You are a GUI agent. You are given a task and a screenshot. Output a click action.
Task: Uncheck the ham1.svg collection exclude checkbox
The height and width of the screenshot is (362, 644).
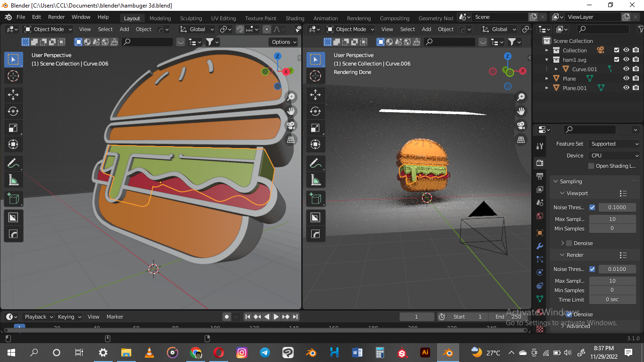coord(616,59)
